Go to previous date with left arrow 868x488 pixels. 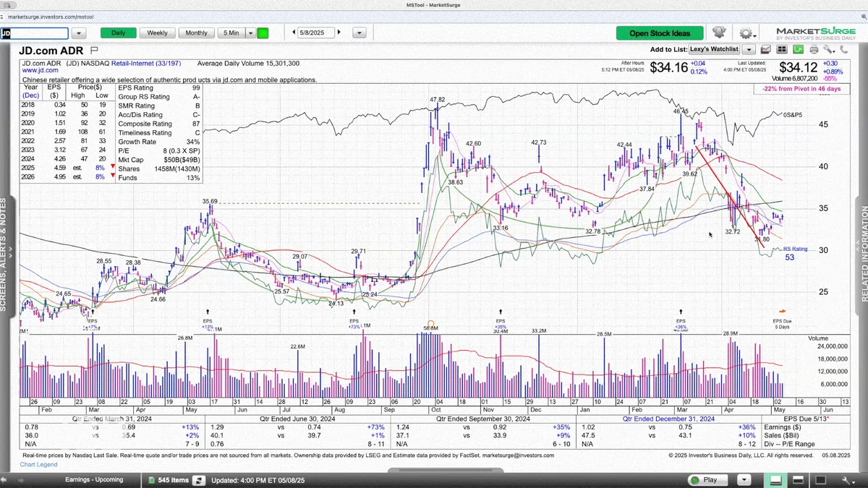click(294, 33)
